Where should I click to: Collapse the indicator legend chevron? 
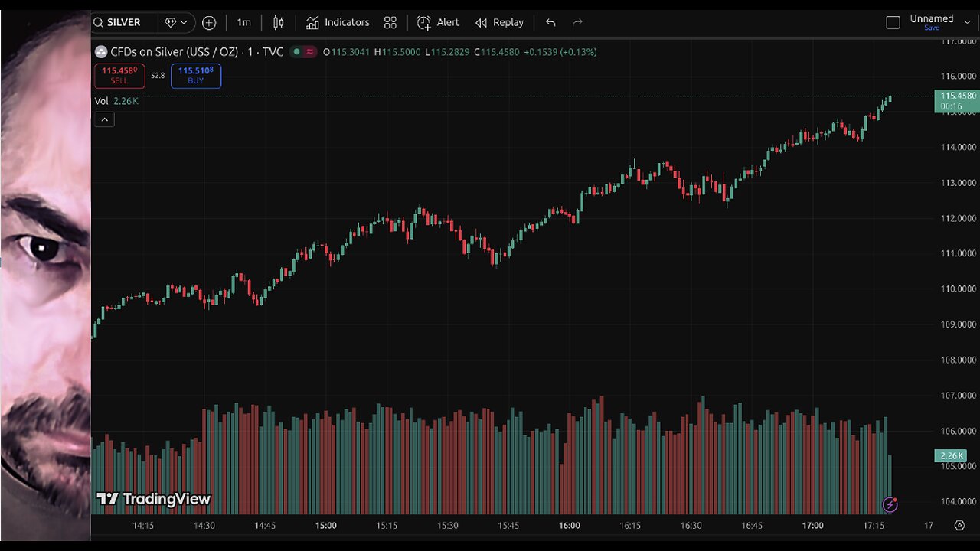(104, 119)
